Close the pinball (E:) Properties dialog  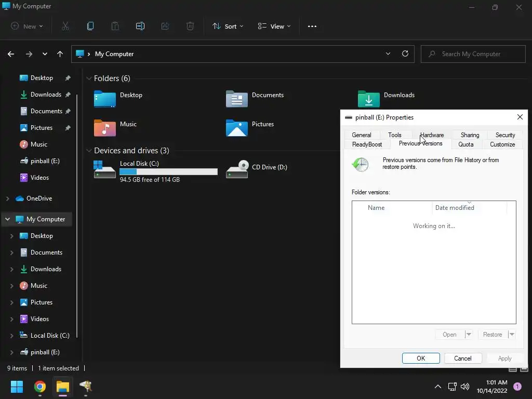520,117
